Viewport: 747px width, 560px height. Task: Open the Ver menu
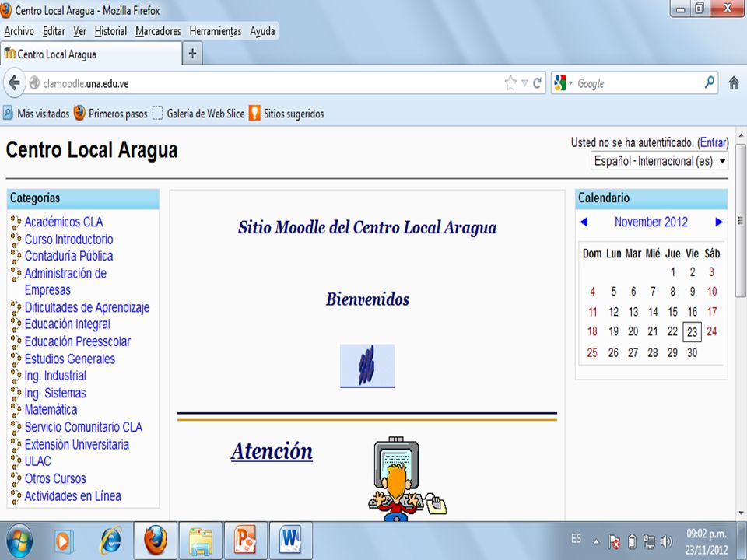click(x=79, y=31)
